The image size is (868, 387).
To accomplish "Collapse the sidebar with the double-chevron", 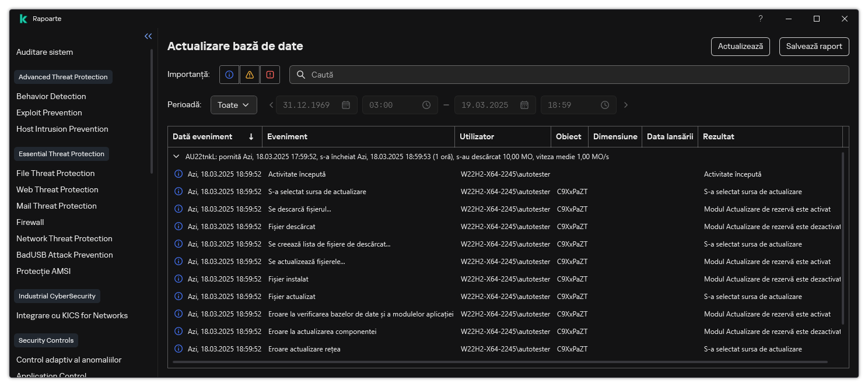I will coord(148,36).
